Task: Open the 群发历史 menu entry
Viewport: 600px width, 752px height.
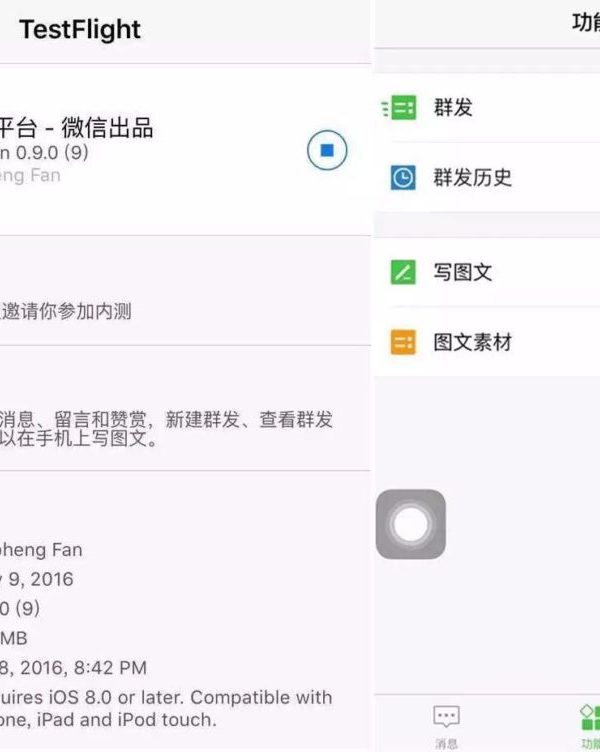Action: (472, 178)
